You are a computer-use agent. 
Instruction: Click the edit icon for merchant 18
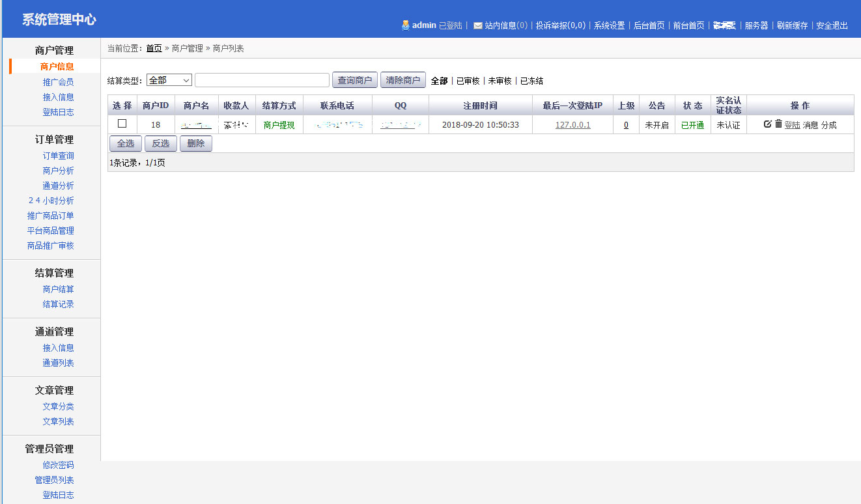(x=767, y=124)
